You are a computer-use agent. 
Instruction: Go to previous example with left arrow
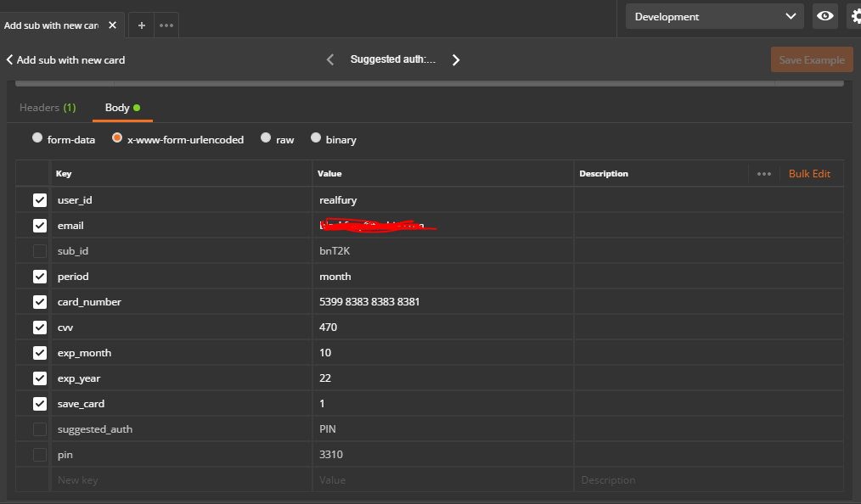[x=329, y=59]
